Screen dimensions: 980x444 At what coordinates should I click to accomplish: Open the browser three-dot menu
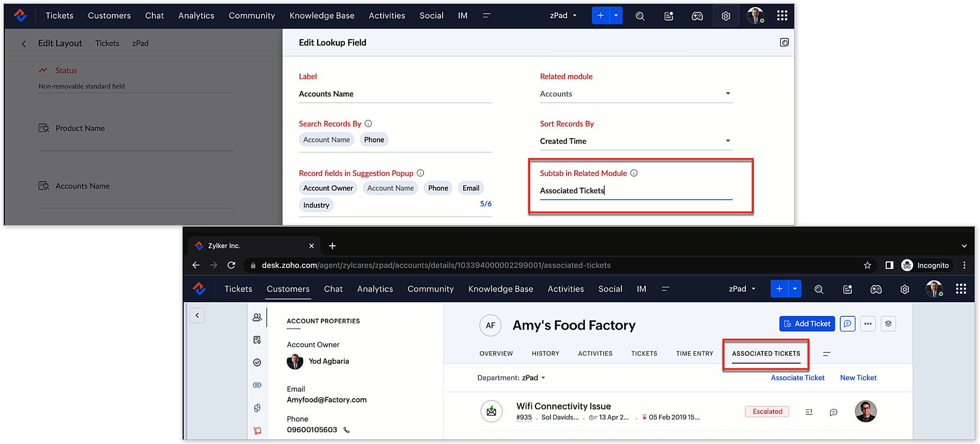tap(964, 265)
